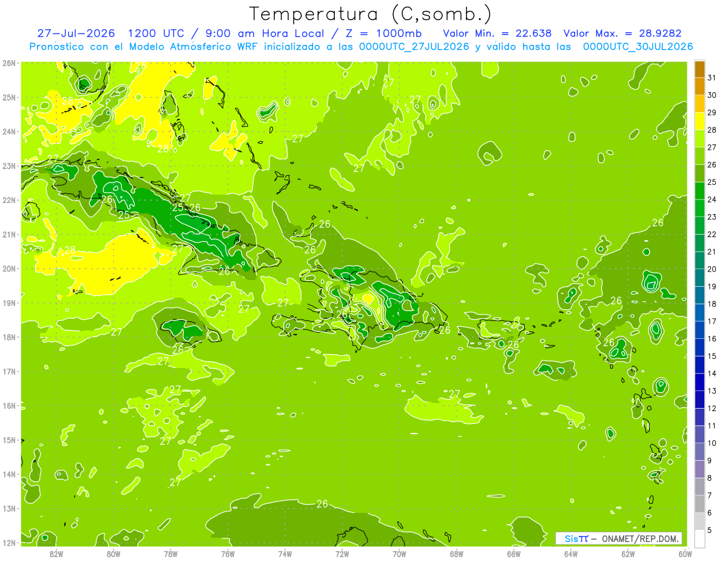The height and width of the screenshot is (562, 728).
Task: Click the teal legend swatch between 19 and 20
Action: click(699, 278)
